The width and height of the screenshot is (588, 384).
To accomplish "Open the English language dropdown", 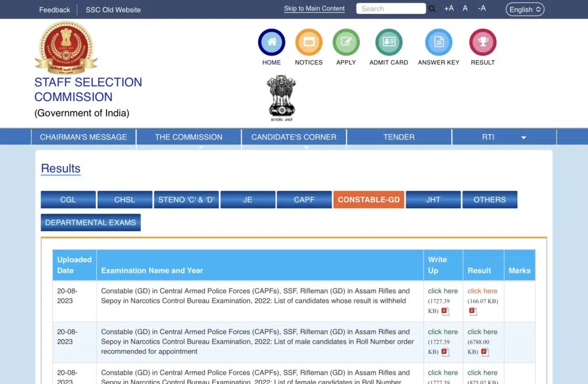I will (525, 9).
